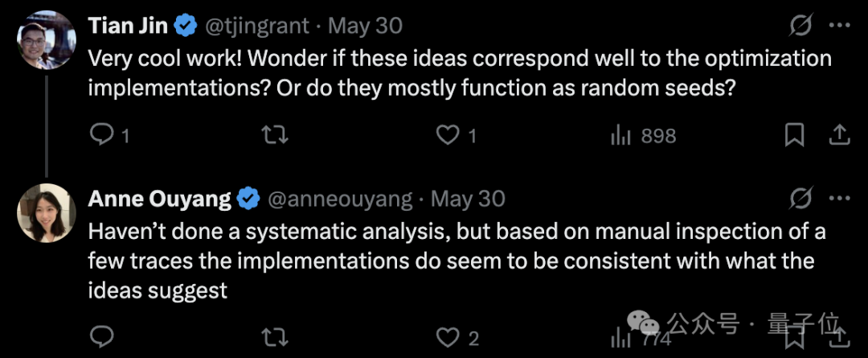Open May 30 timestamp on Anne's reply

[x=468, y=199]
